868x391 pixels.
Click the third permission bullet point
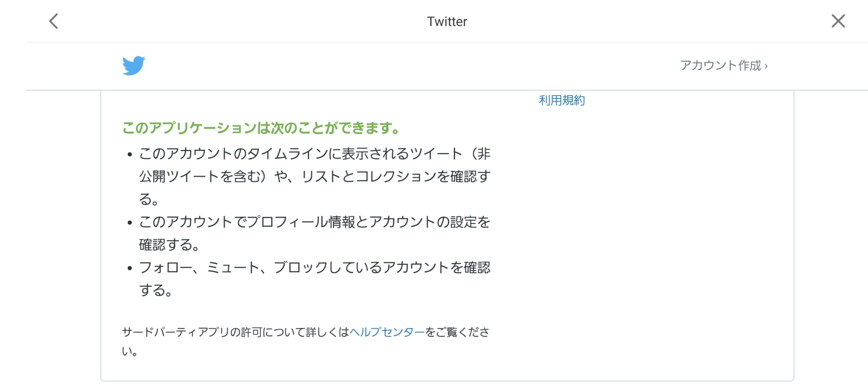129,268
